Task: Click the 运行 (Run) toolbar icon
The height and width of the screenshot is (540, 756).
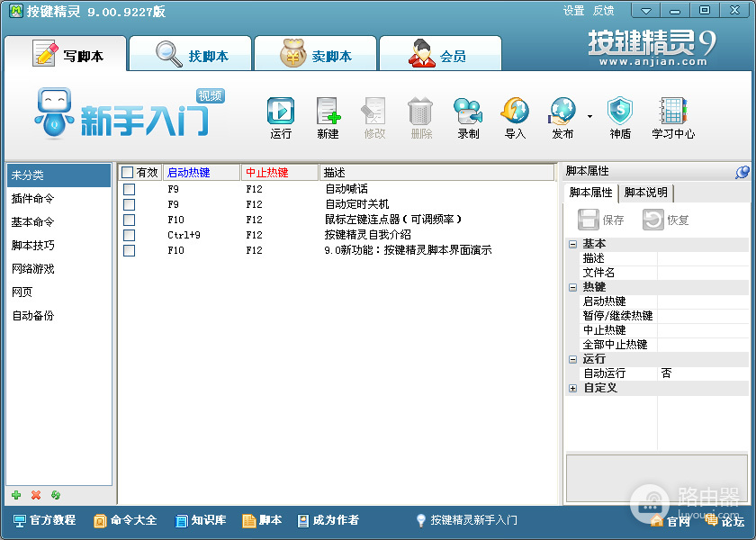Action: click(x=281, y=118)
